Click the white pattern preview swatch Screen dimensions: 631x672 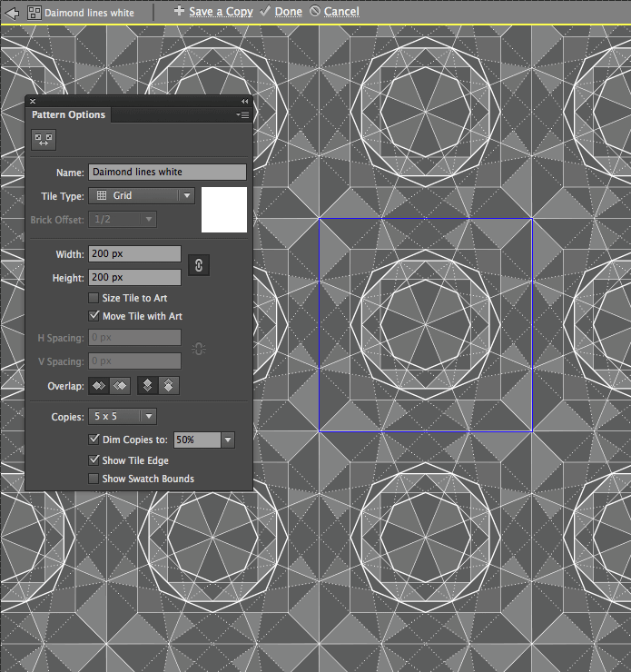tap(224, 210)
